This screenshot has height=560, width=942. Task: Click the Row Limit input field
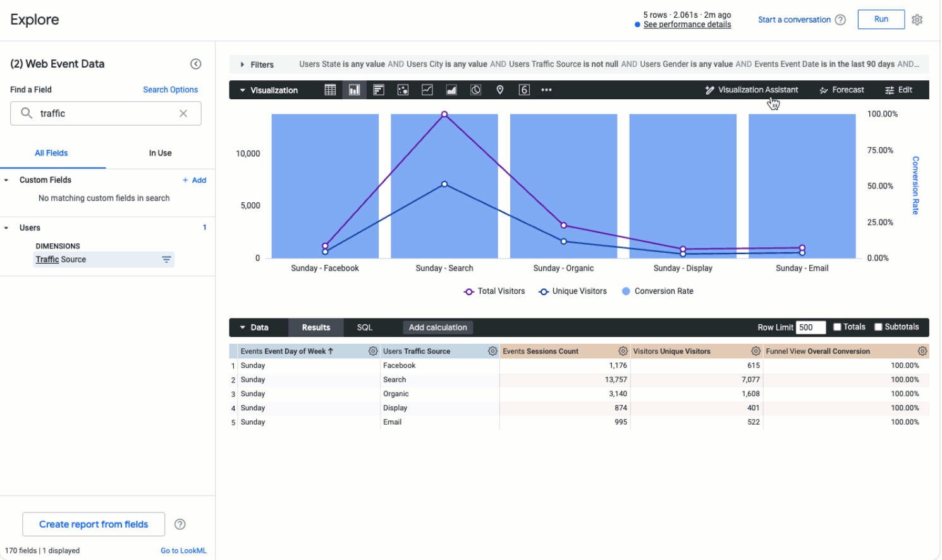coord(811,327)
